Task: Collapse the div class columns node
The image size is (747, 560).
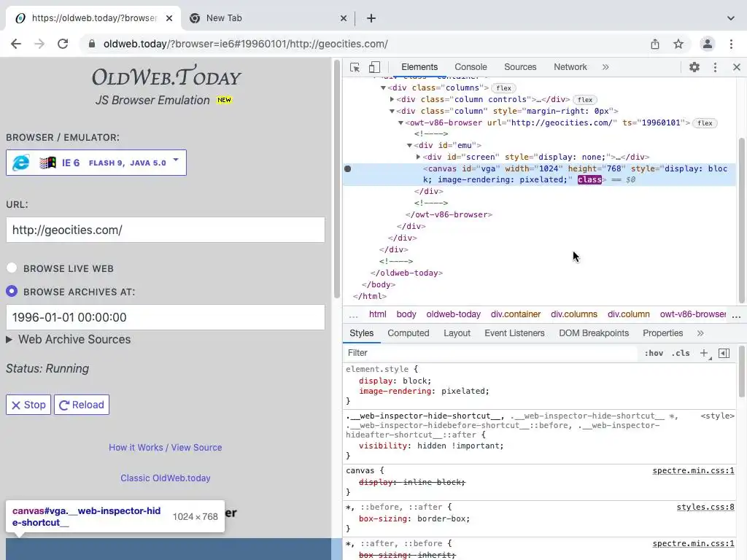Action: [383, 88]
